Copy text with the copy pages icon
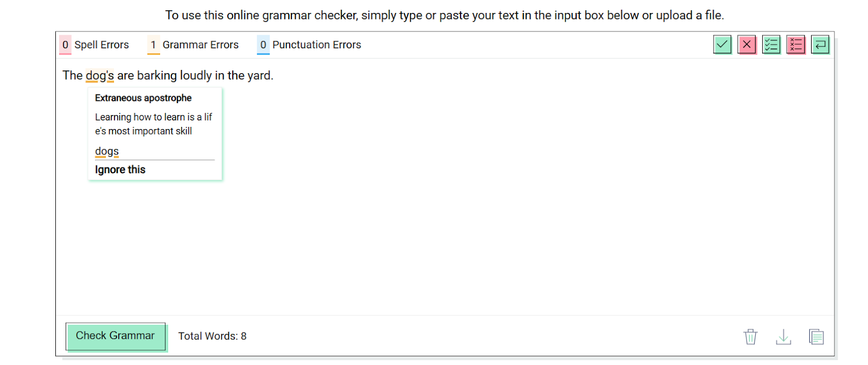The height and width of the screenshot is (365, 868). point(816,336)
